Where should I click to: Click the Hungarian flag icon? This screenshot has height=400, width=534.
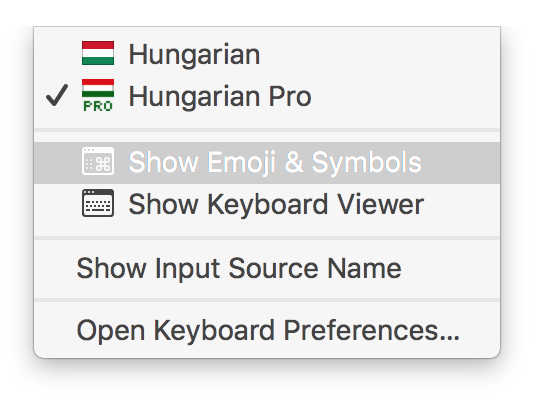[98, 53]
